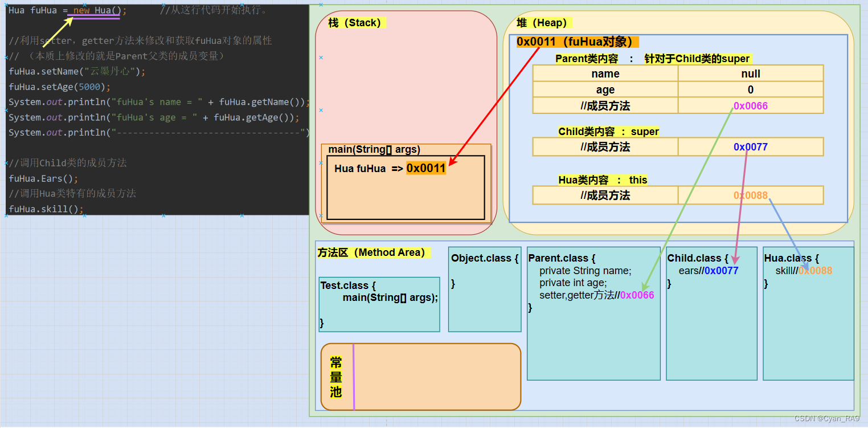The height and width of the screenshot is (428, 868).
Task: Click the 栈（Stack）label
Action: click(357, 23)
